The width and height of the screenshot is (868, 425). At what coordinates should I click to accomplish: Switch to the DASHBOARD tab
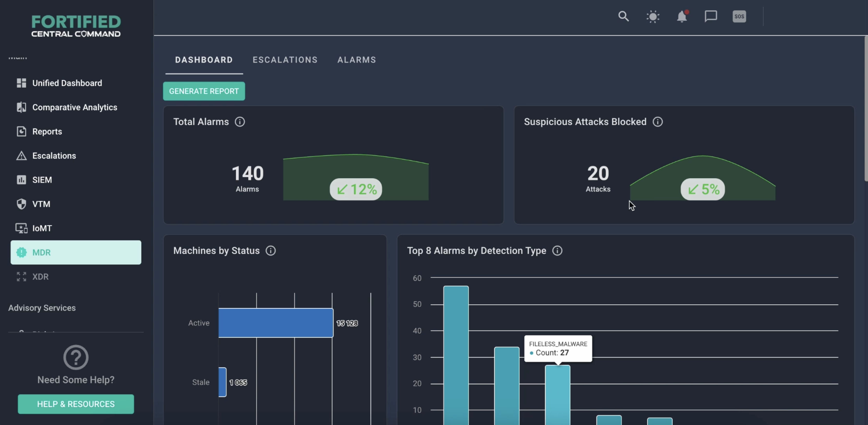coord(204,60)
